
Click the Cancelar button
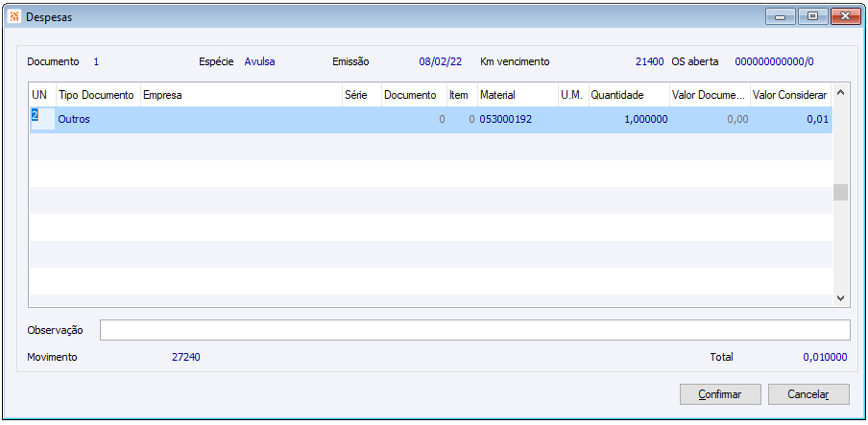pyautogui.click(x=808, y=394)
